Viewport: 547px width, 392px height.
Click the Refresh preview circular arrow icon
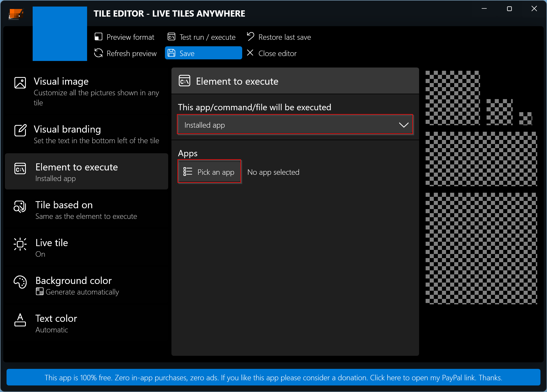(x=98, y=53)
